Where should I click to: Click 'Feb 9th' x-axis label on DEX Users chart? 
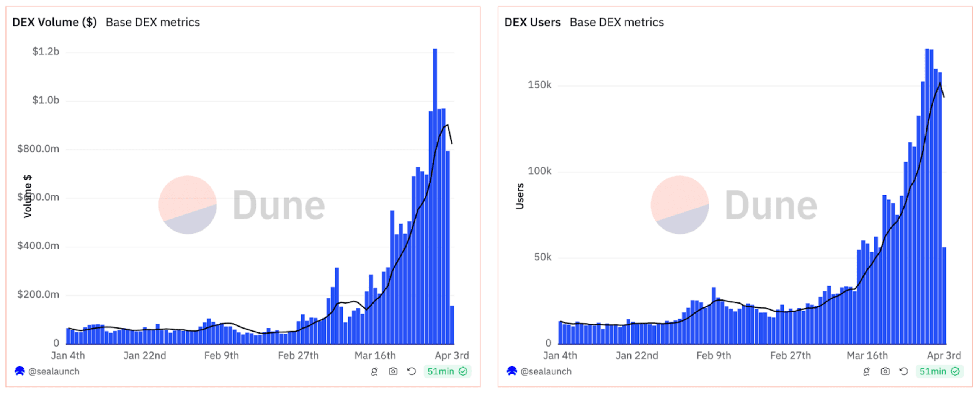714,355
